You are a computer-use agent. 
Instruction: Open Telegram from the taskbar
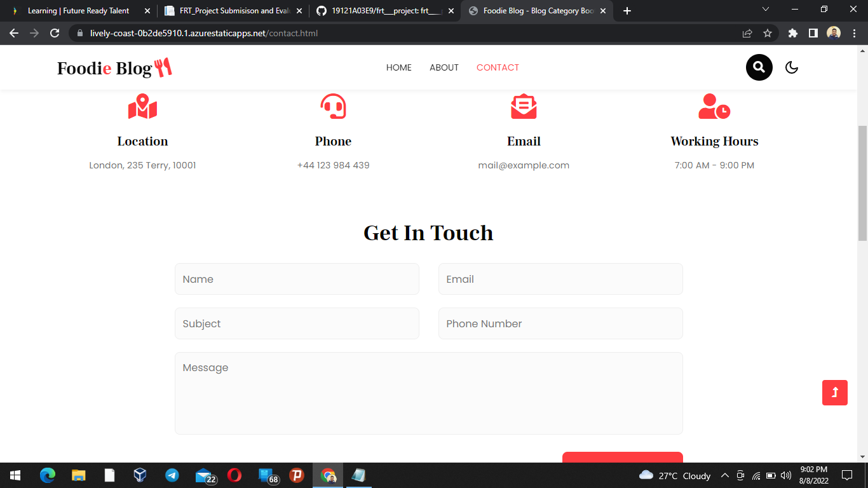coord(172,475)
